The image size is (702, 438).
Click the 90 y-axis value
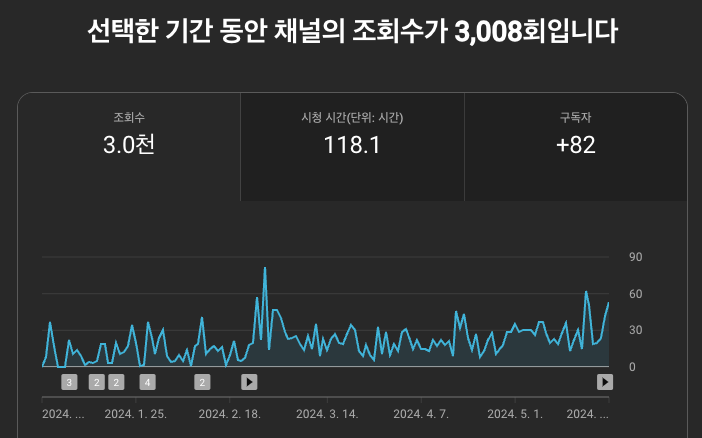click(x=635, y=257)
